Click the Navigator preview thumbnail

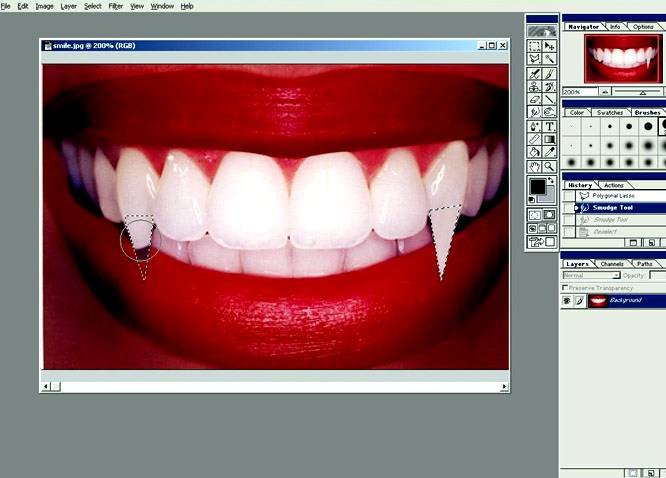611,58
